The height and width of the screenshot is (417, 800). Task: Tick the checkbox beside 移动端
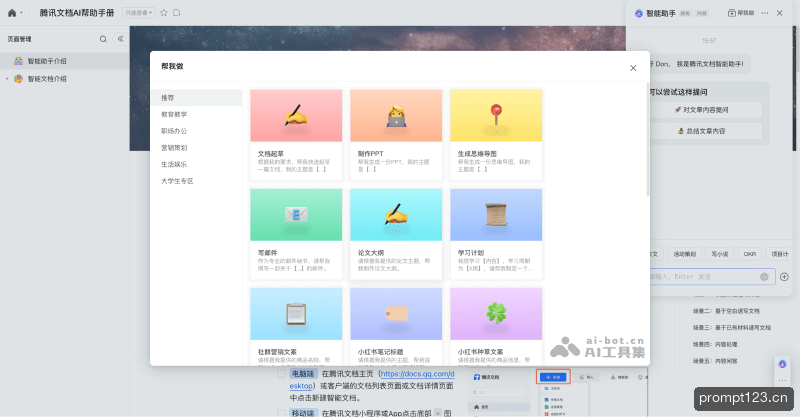[281, 413]
